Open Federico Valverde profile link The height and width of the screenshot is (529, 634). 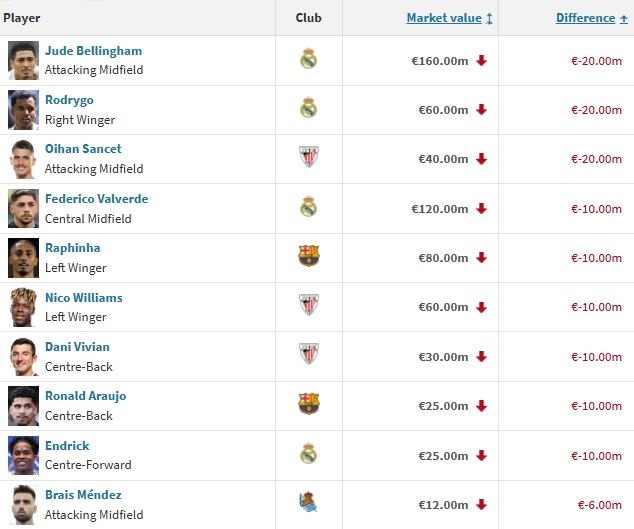[96, 199]
